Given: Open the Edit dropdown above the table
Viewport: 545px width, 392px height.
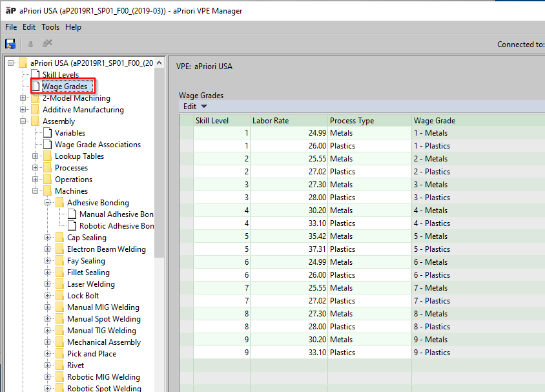Looking at the screenshot, I should tap(195, 107).
